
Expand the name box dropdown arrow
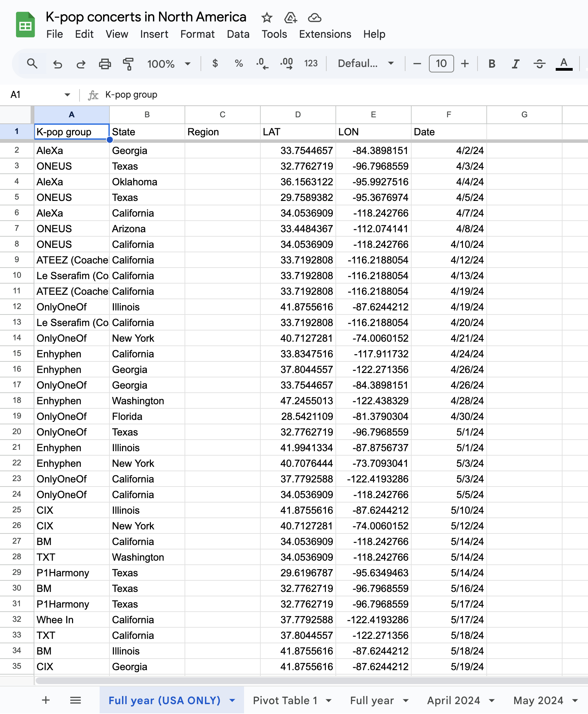point(67,95)
